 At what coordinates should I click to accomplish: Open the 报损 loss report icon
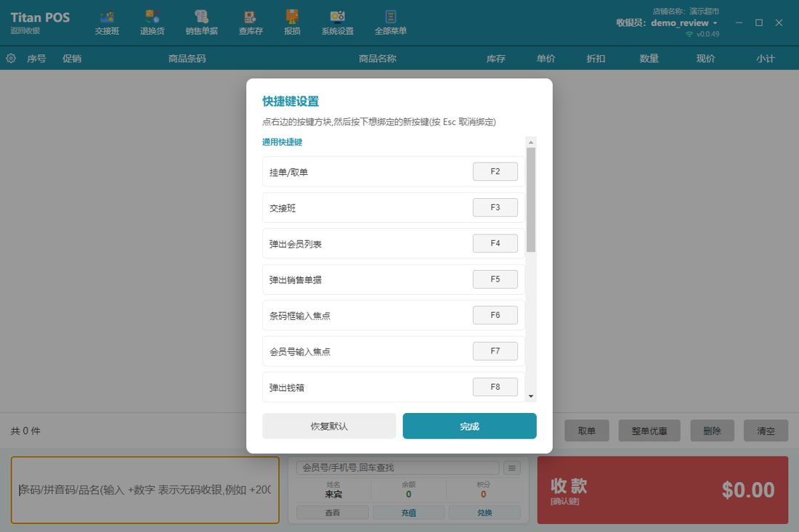[x=292, y=23]
